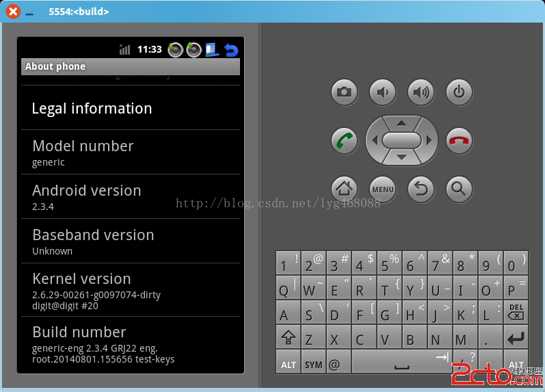
Task: Click the emulator MENU button
Action: (383, 190)
